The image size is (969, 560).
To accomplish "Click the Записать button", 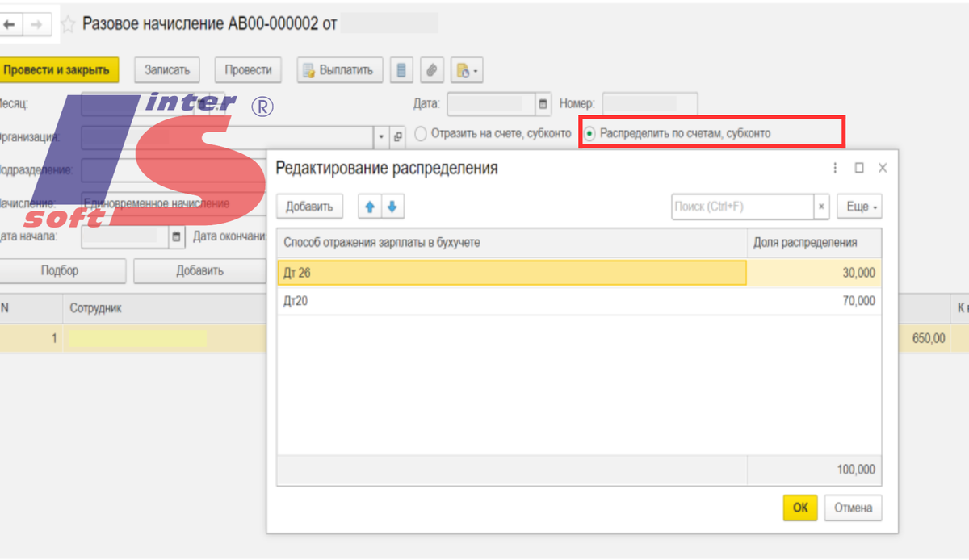I will pyautogui.click(x=167, y=70).
